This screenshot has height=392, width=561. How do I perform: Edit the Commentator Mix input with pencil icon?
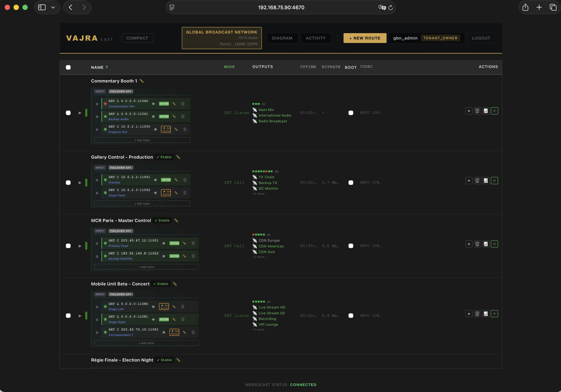(174, 103)
